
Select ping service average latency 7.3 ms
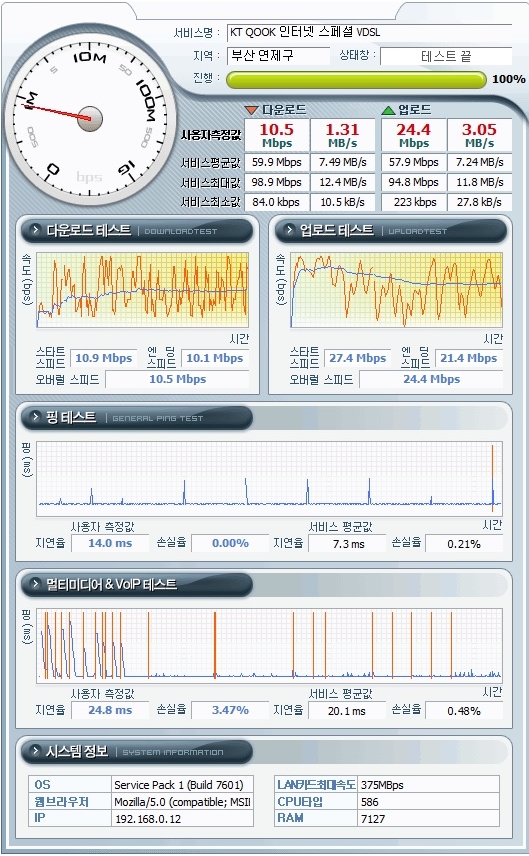(348, 544)
